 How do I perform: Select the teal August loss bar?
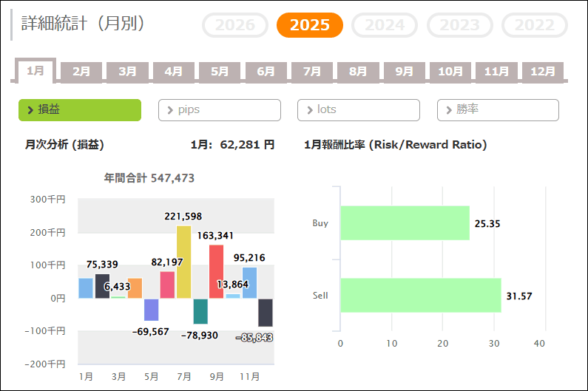click(200, 311)
